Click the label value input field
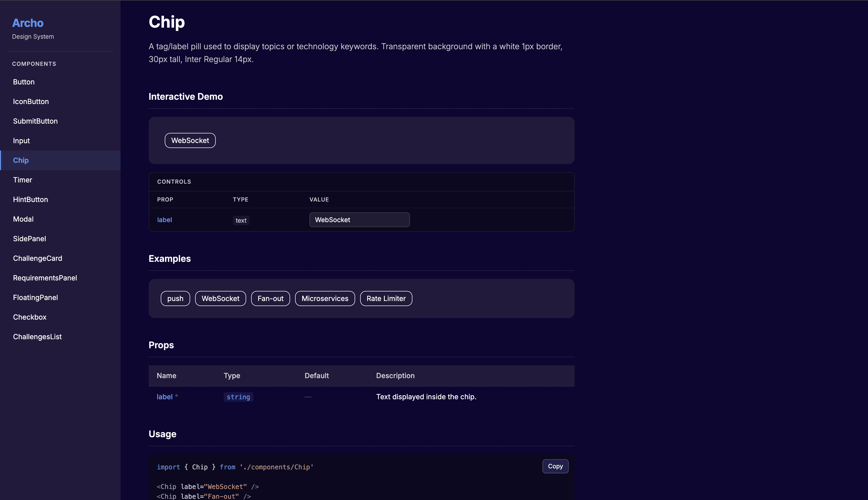 coord(359,220)
